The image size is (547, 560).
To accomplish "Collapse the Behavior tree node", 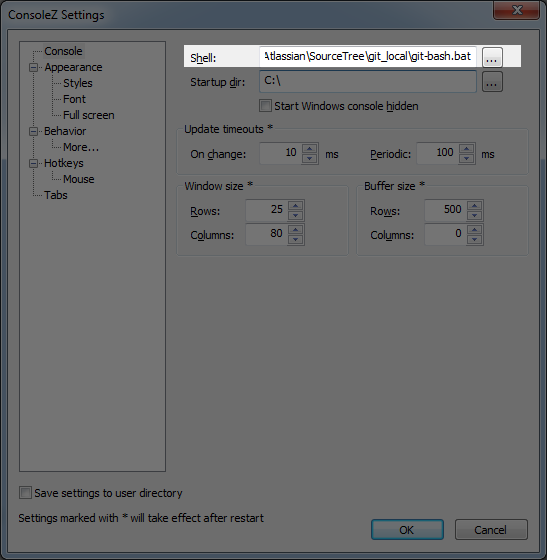I will 33,131.
